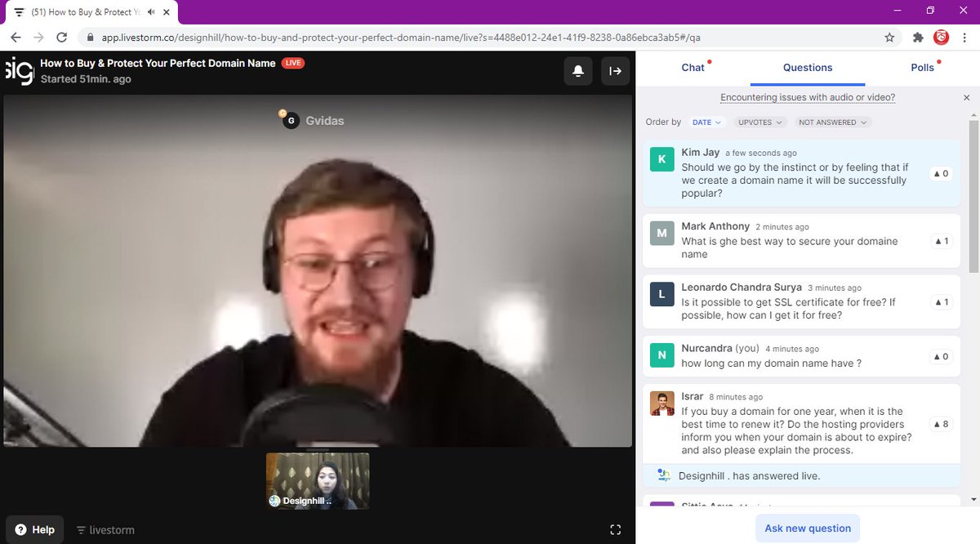Open the Help button
The height and width of the screenshot is (544, 980).
[x=34, y=529]
